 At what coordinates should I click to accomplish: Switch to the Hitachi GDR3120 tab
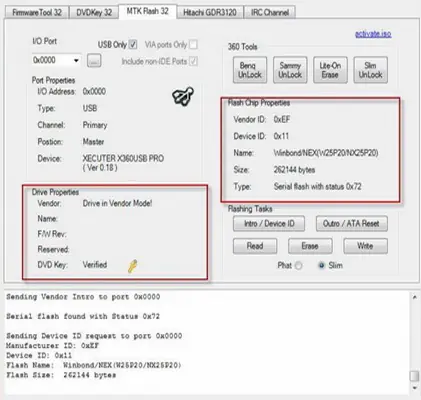[x=210, y=13]
